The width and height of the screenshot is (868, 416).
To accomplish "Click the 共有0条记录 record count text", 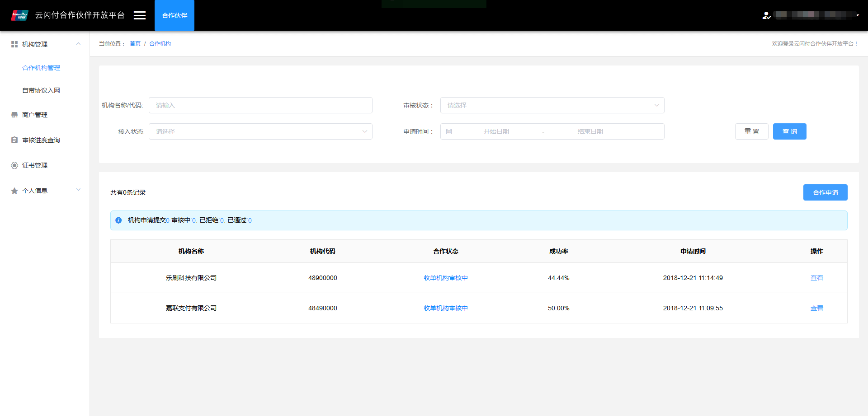I will [128, 192].
